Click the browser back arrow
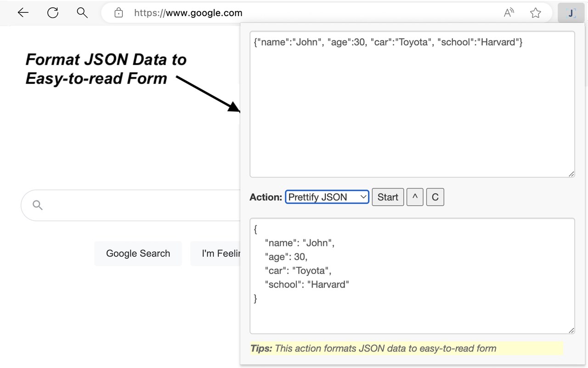This screenshot has height=368, width=588. click(23, 13)
